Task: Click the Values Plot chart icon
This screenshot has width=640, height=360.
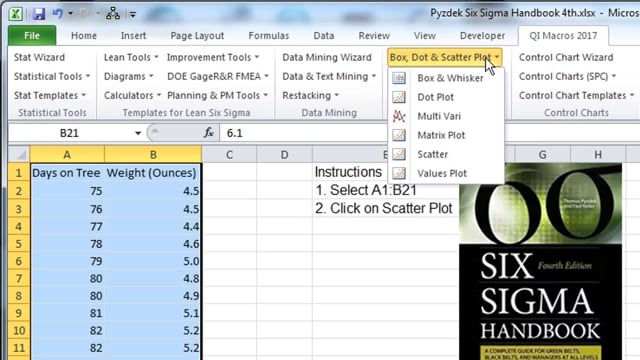Action: pos(399,173)
